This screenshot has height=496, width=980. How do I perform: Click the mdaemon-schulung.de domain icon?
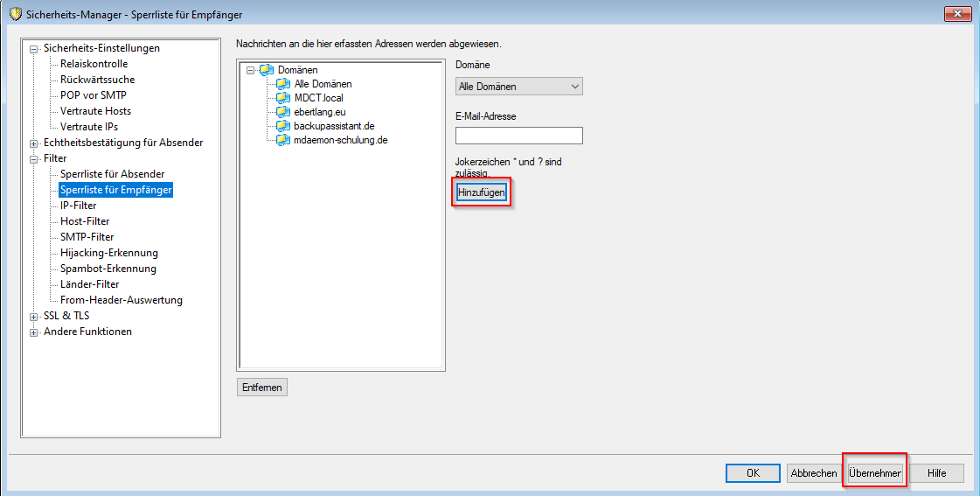[282, 140]
